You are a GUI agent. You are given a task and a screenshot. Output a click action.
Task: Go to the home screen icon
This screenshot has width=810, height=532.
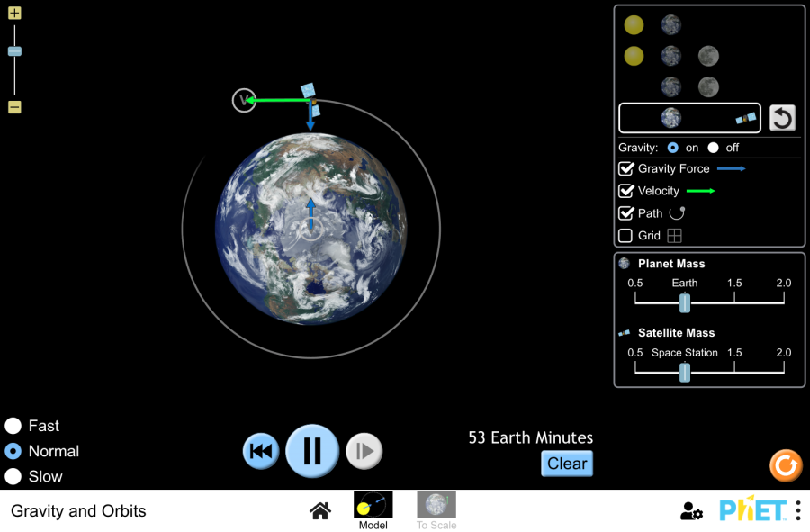click(x=319, y=511)
